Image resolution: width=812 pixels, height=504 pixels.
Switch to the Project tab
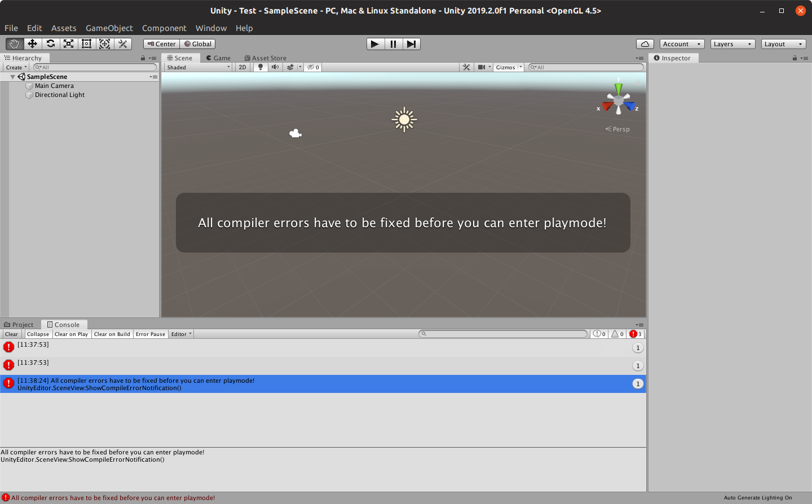(19, 325)
